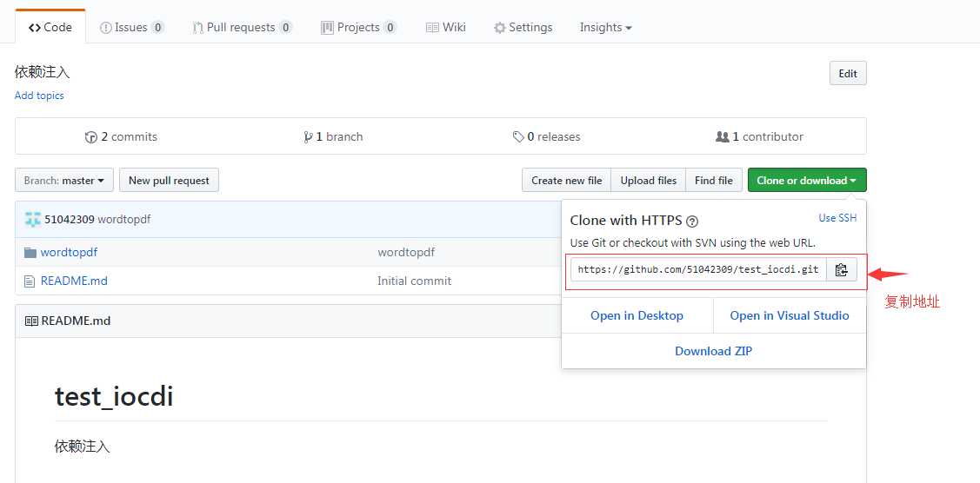Open the README.md file link
This screenshot has width=980, height=483.
(74, 281)
